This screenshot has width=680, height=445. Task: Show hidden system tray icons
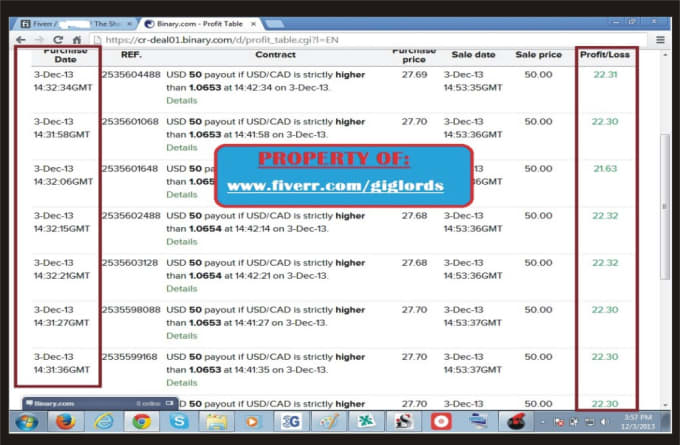[543, 422]
